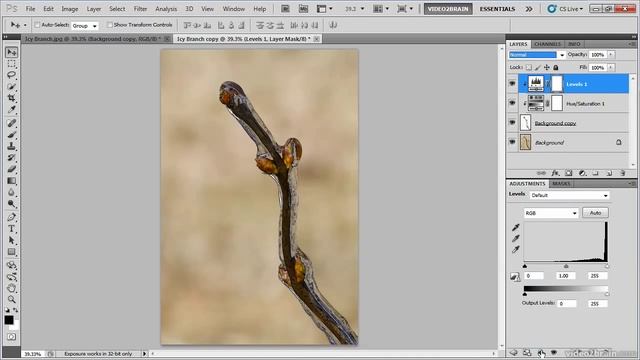Click the Levels 1 layer mask thumbnail

(x=557, y=84)
